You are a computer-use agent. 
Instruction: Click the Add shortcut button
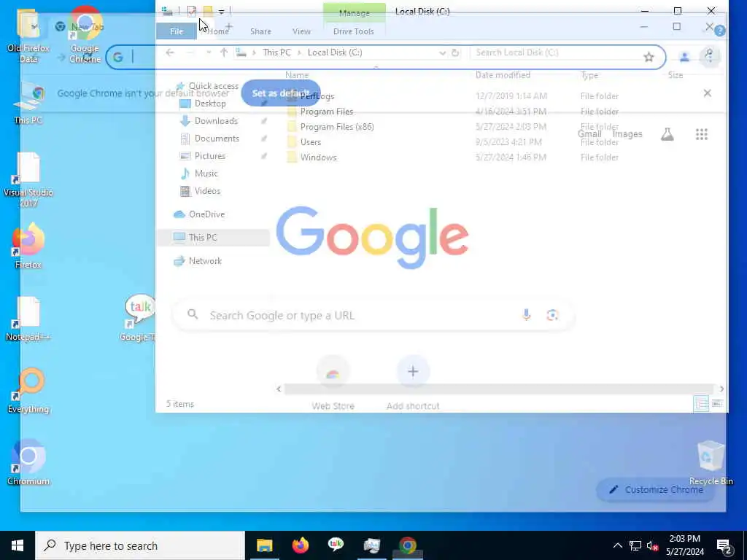(413, 384)
